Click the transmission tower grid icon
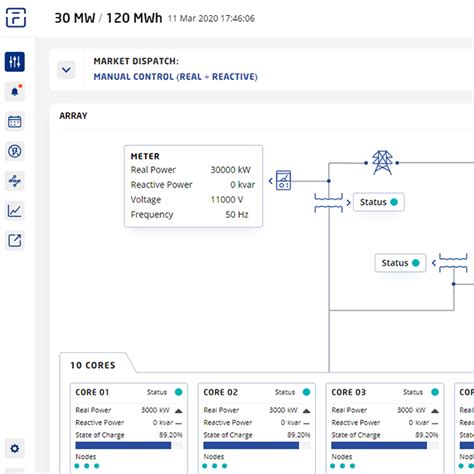 382,163
